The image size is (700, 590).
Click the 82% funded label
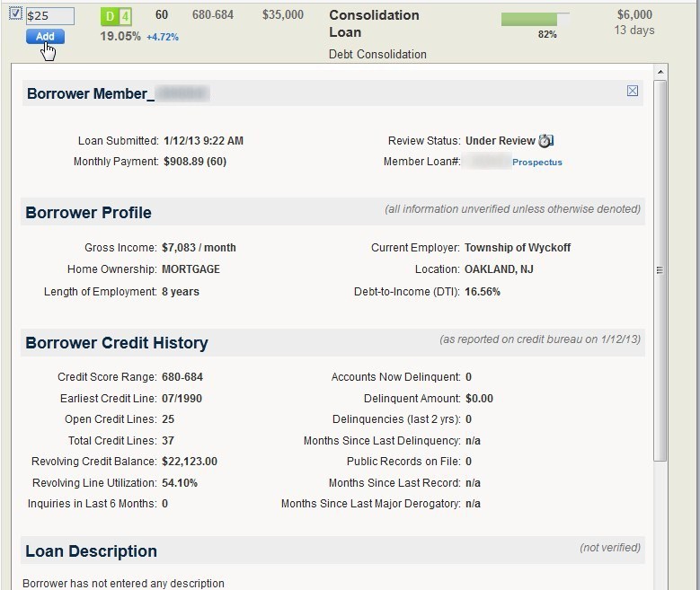pyautogui.click(x=546, y=34)
